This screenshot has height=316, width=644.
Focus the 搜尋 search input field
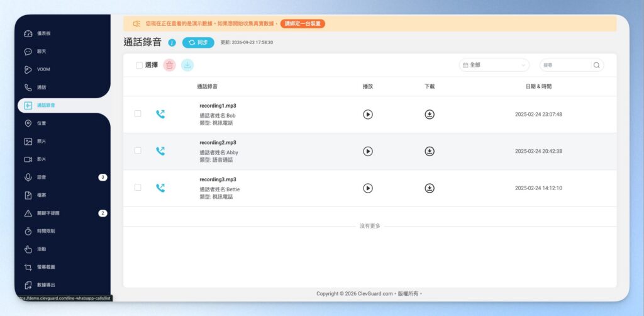pos(566,65)
